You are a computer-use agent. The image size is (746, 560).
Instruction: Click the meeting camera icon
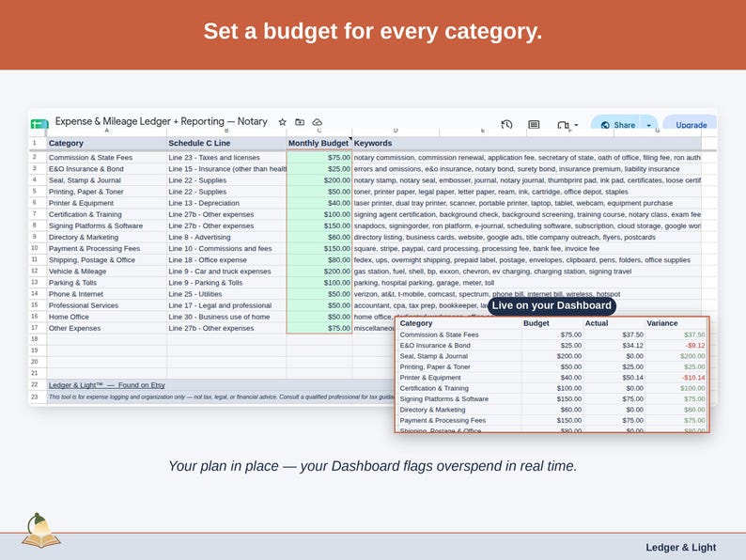pyautogui.click(x=563, y=125)
